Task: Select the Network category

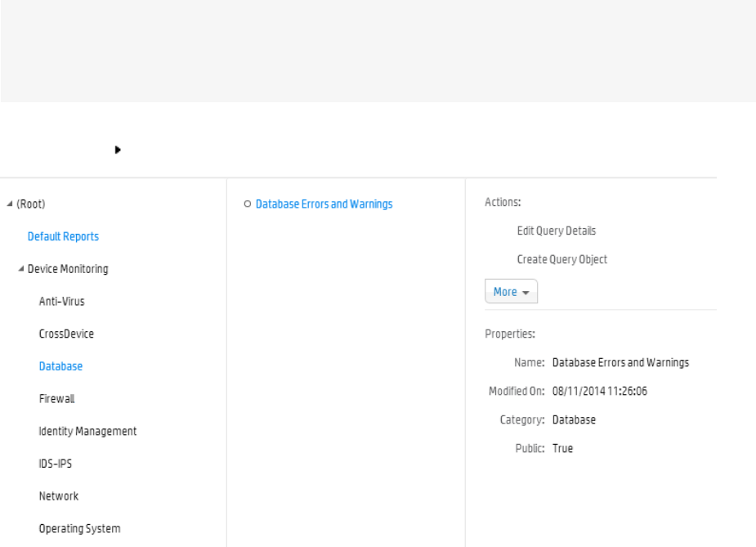Action: pos(59,496)
